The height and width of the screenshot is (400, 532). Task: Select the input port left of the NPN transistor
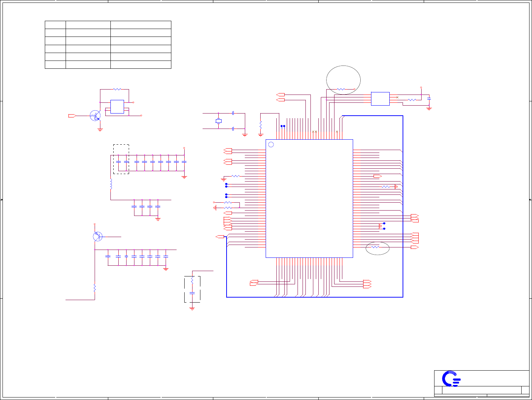click(x=72, y=116)
